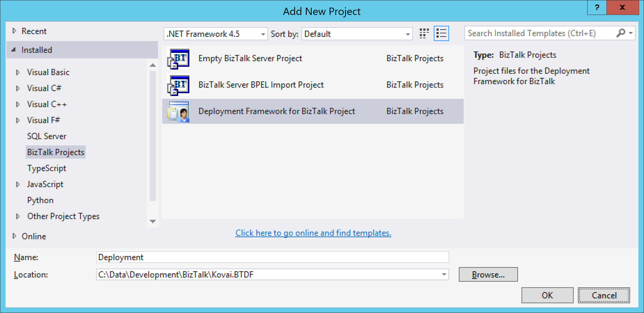
Task: Click the search magnifier icon
Action: 621,33
